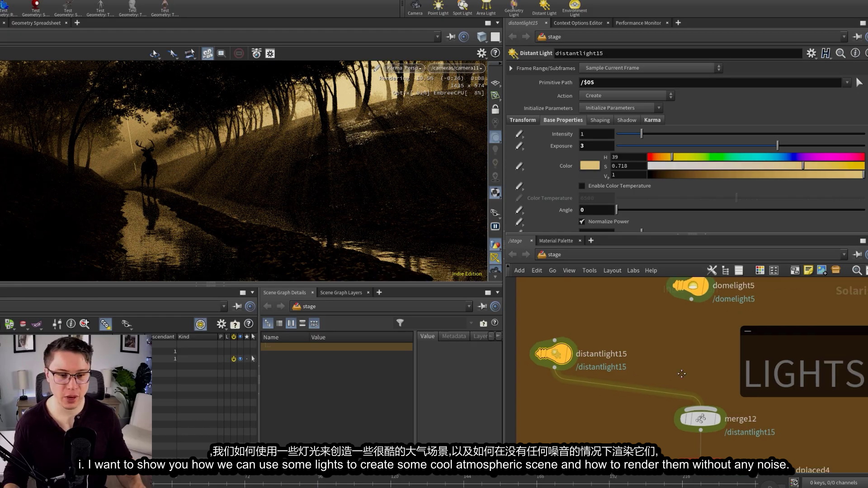Open the Context Options Editor tab

click(x=578, y=23)
